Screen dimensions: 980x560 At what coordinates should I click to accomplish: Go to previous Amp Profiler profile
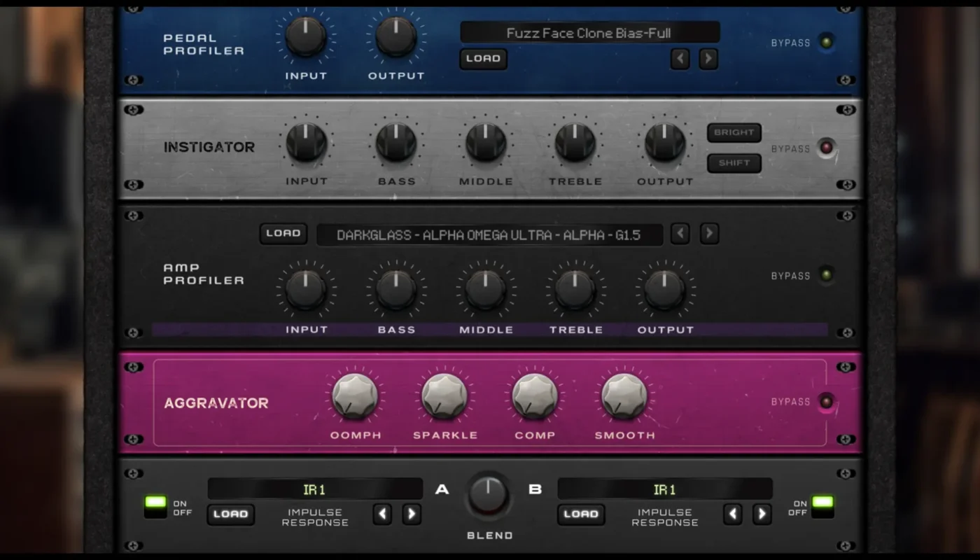[680, 234]
